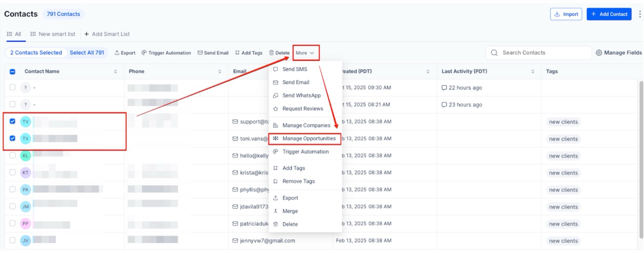Click the Select All 791 link

87,53
